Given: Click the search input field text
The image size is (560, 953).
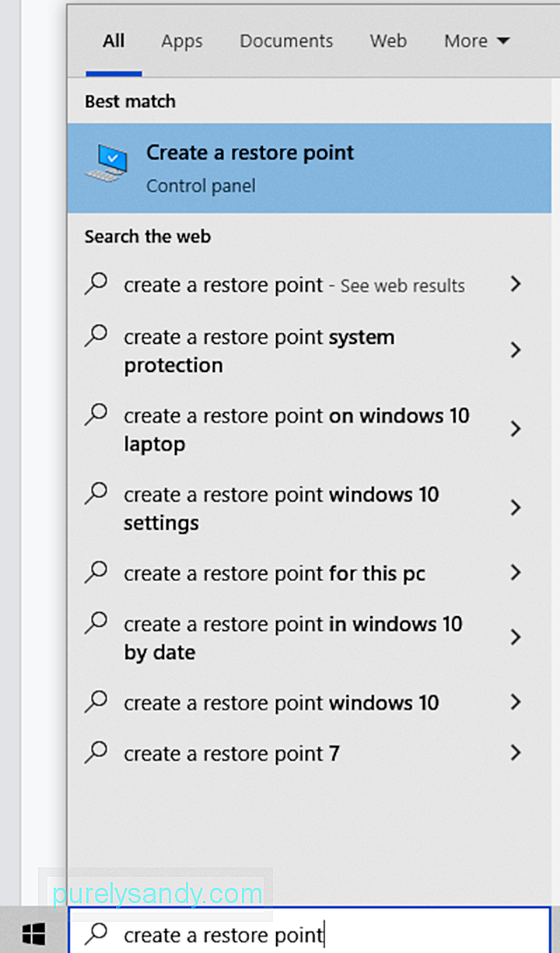Looking at the screenshot, I should tap(224, 934).
